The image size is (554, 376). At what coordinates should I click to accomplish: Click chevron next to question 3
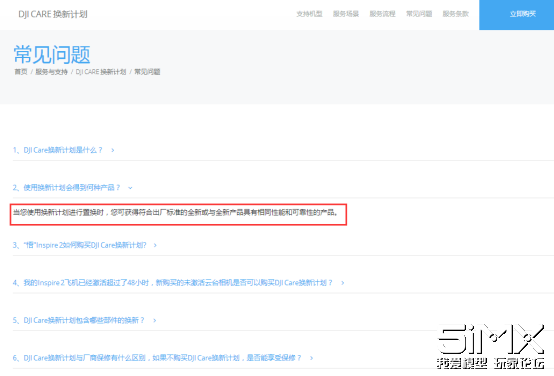(x=155, y=246)
